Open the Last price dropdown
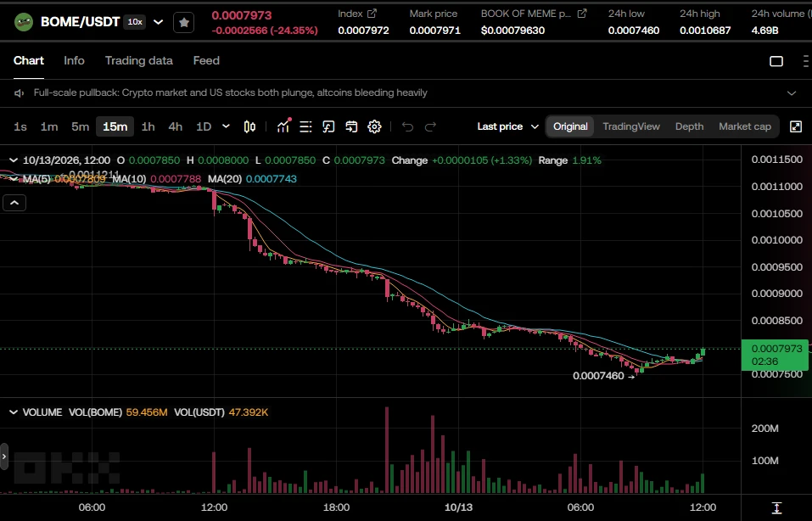This screenshot has width=812, height=521. 507,126
